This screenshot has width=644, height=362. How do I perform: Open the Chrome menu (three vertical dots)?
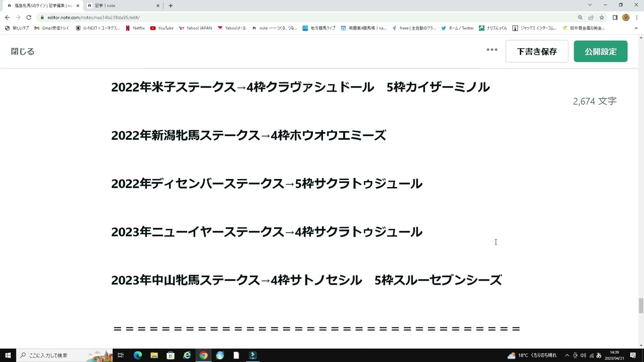coord(636,17)
